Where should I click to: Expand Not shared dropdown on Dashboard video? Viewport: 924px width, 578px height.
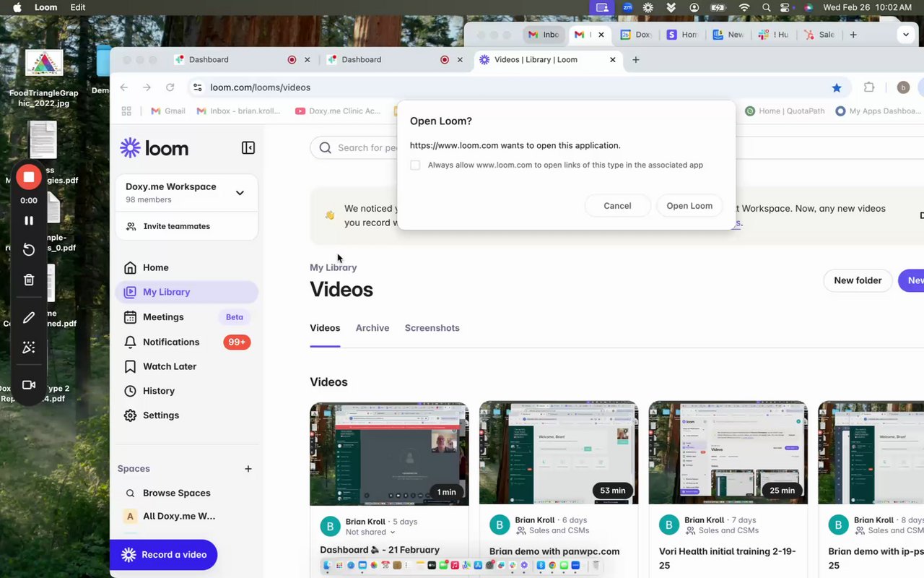pyautogui.click(x=370, y=532)
